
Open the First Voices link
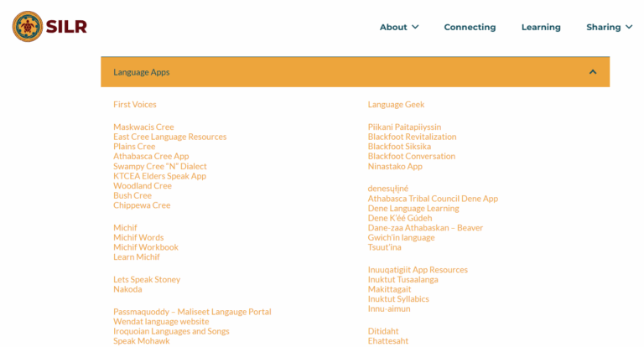135,105
